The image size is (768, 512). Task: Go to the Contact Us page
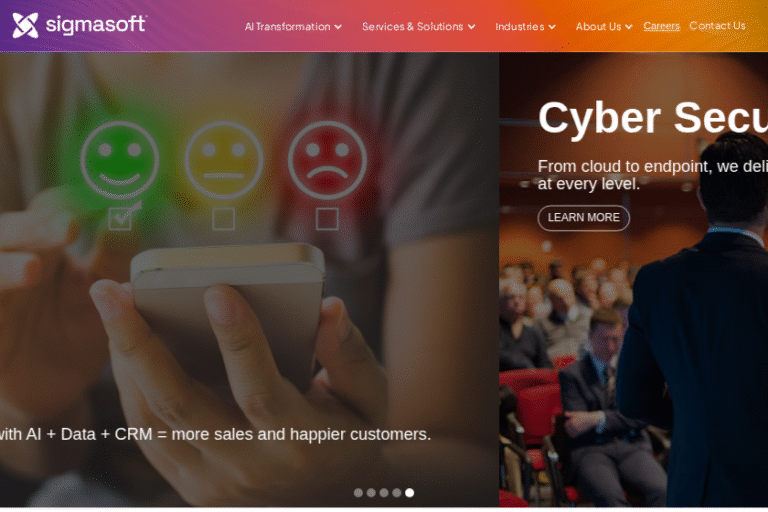[x=717, y=25]
